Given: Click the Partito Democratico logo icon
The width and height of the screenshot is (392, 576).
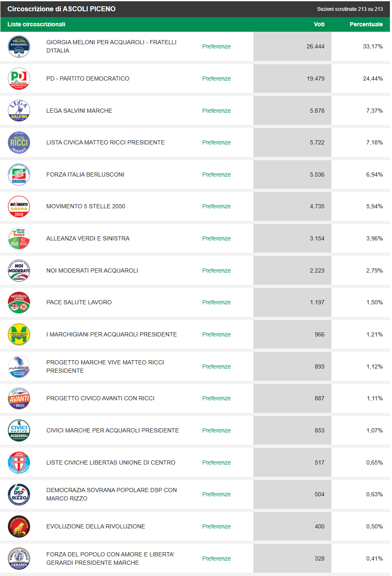Looking at the screenshot, I should click(x=19, y=78).
